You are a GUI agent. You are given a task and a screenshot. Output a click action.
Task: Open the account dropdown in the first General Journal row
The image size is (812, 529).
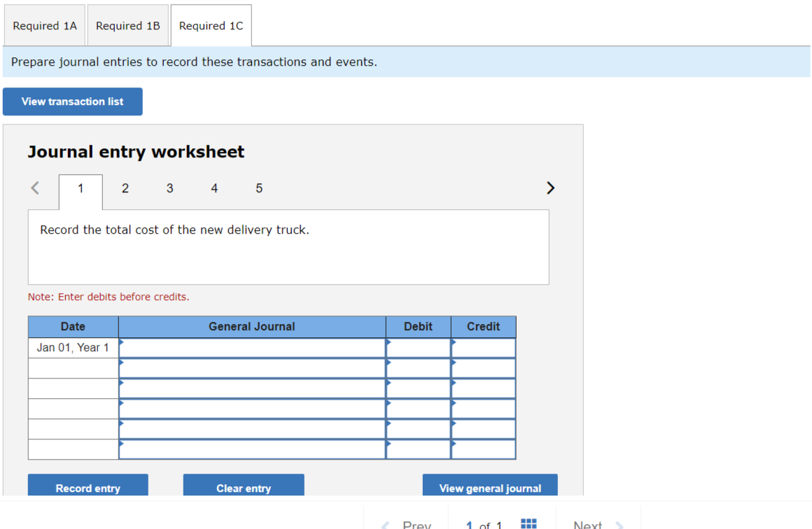tap(122, 343)
